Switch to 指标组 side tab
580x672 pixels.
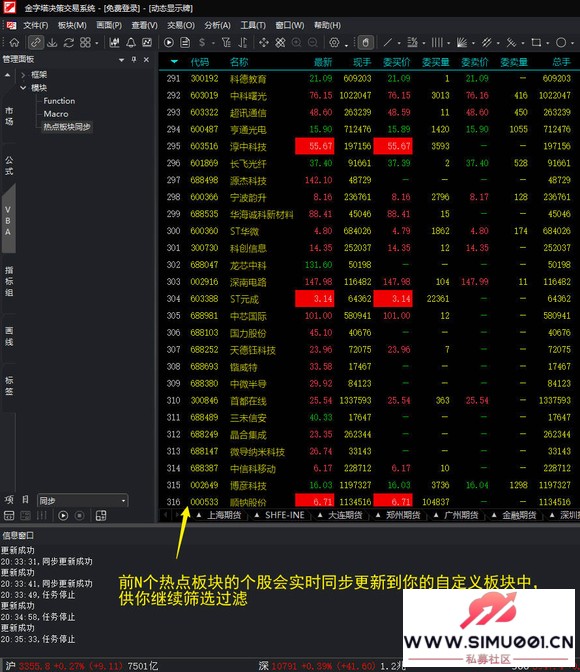(x=9, y=282)
